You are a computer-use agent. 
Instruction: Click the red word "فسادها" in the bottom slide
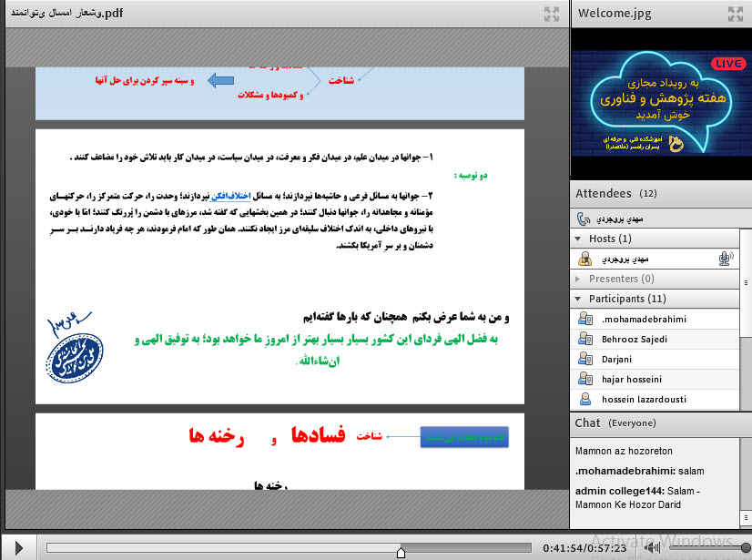(318, 434)
